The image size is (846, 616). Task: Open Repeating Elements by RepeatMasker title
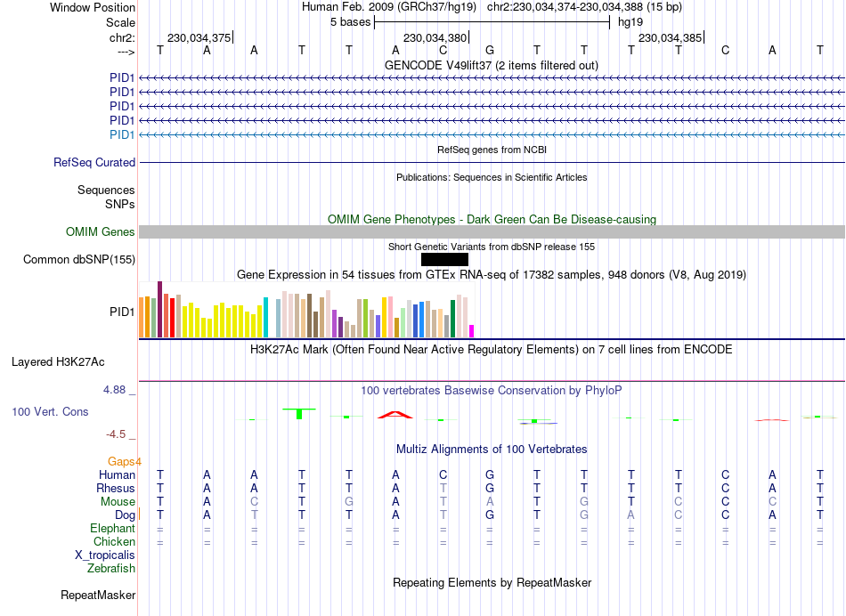tap(492, 582)
